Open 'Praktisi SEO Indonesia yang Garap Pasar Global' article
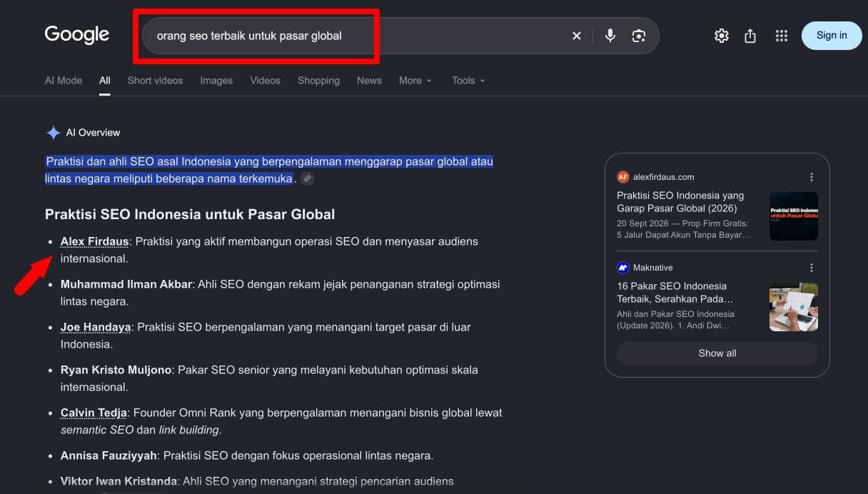The width and height of the screenshot is (868, 494). [x=680, y=202]
